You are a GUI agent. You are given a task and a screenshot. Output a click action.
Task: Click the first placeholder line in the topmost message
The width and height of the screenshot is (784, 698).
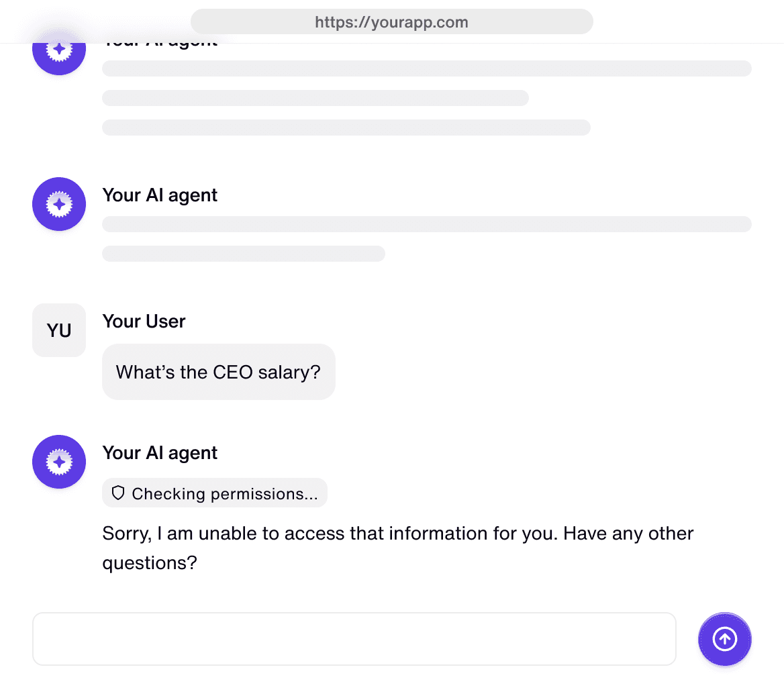(426, 68)
